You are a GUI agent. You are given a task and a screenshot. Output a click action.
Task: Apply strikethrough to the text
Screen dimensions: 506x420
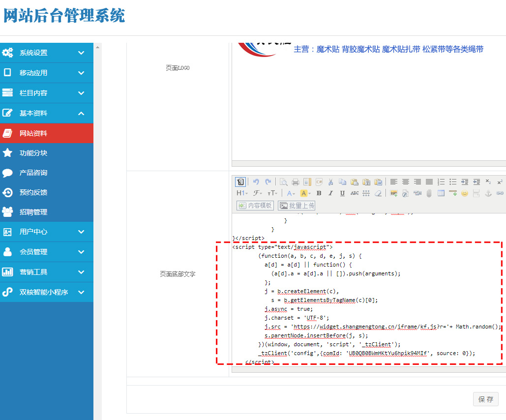(x=355, y=193)
